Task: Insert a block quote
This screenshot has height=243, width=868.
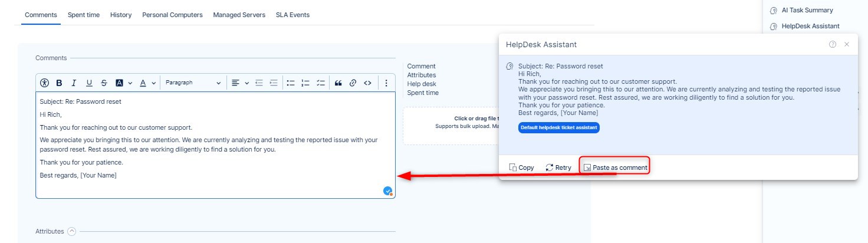Action: pos(338,83)
